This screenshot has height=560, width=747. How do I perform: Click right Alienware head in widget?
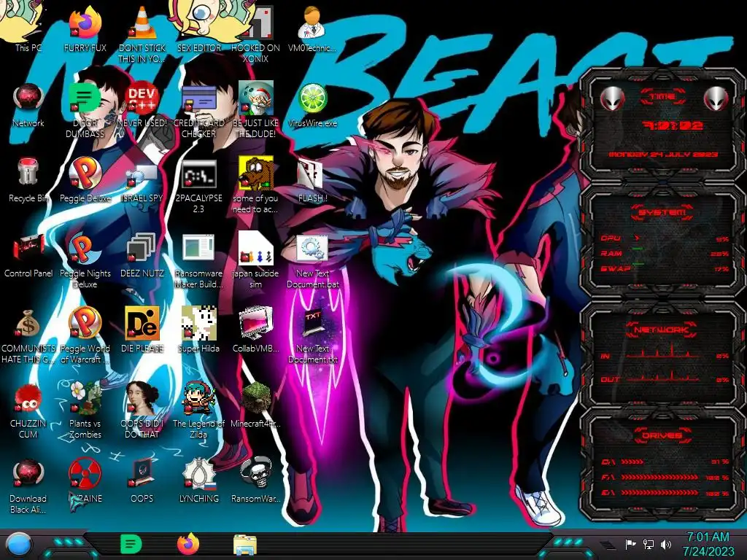tap(716, 99)
